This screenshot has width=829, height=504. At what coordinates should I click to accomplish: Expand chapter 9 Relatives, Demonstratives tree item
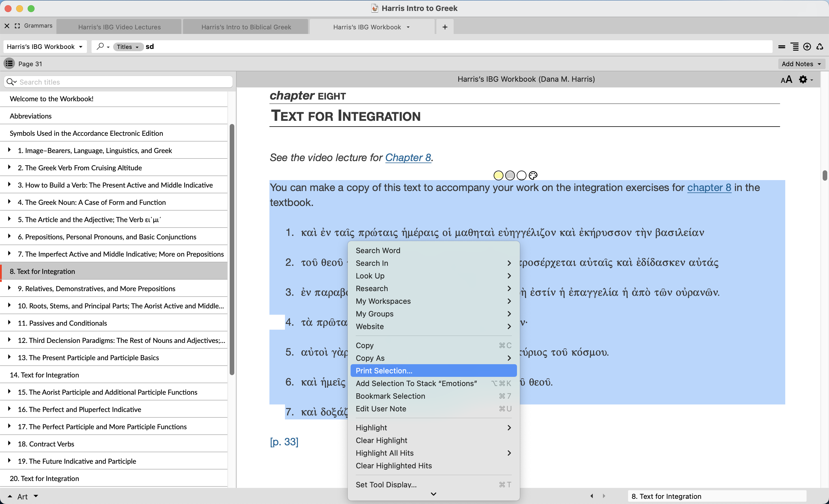pos(9,288)
